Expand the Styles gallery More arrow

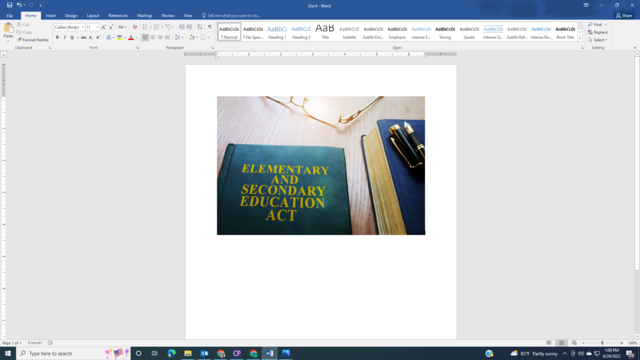tap(580, 38)
